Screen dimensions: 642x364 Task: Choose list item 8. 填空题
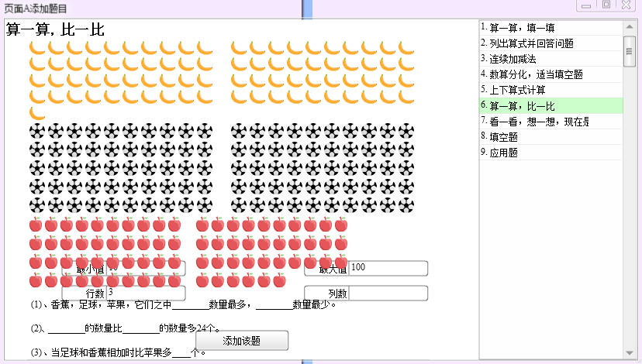551,137
